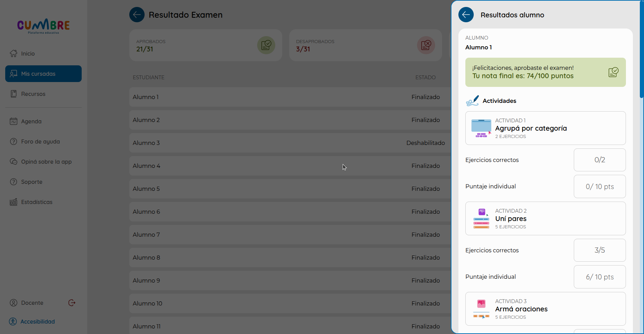
Task: Click the Mis cursadas sidebar icon
Action: pos(14,74)
